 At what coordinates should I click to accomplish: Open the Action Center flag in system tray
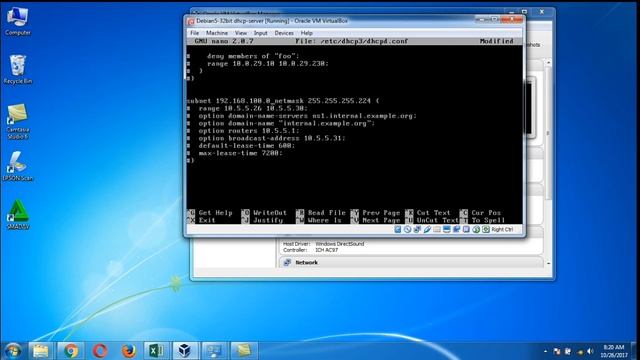pos(557,351)
